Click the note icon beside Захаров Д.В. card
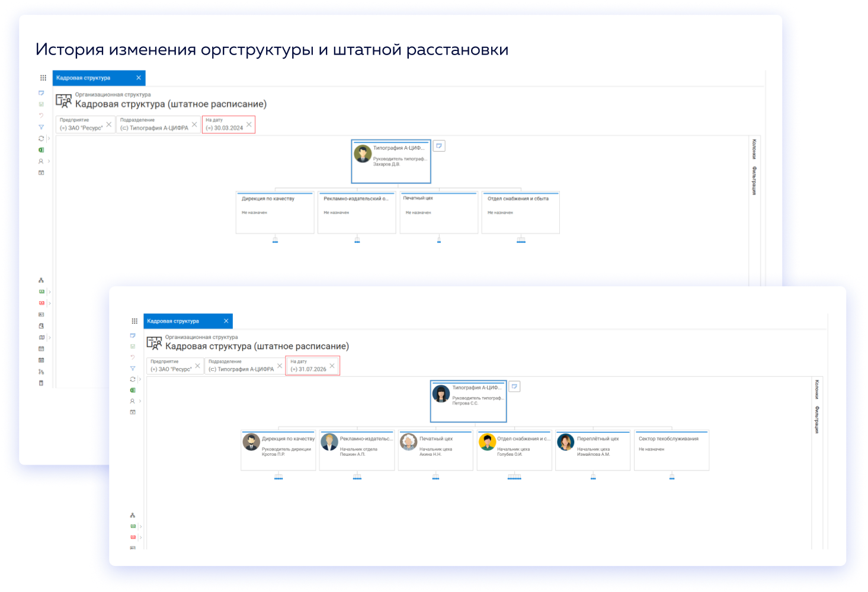The image size is (868, 592). tap(439, 146)
